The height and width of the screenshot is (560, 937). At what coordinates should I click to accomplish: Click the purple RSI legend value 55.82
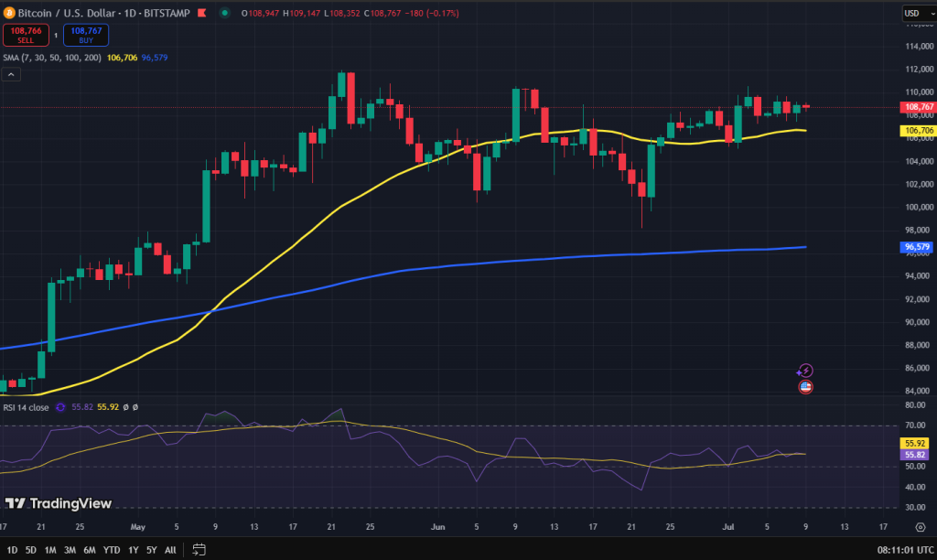pyautogui.click(x=82, y=407)
